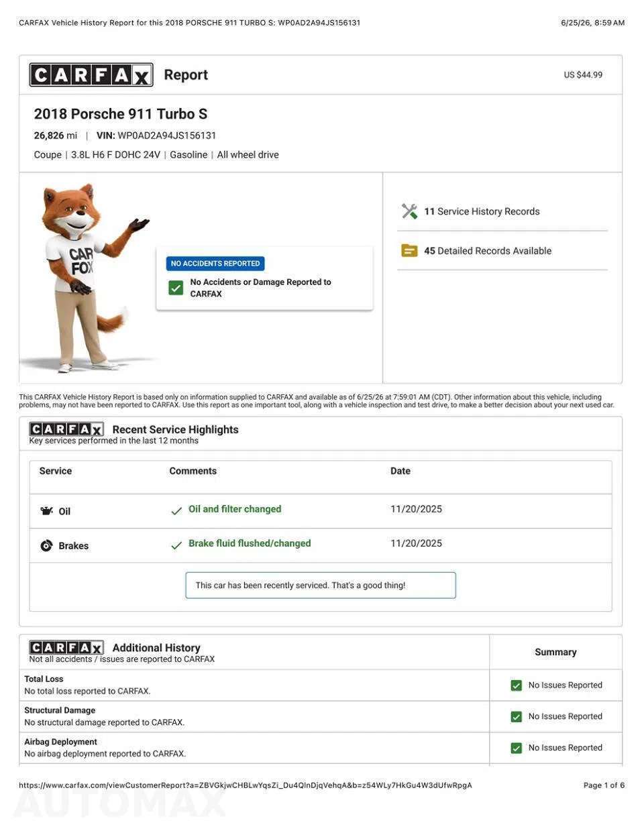Click the 26,826 mi mileage value
Viewport: 644px width, 833px height.
[56, 135]
